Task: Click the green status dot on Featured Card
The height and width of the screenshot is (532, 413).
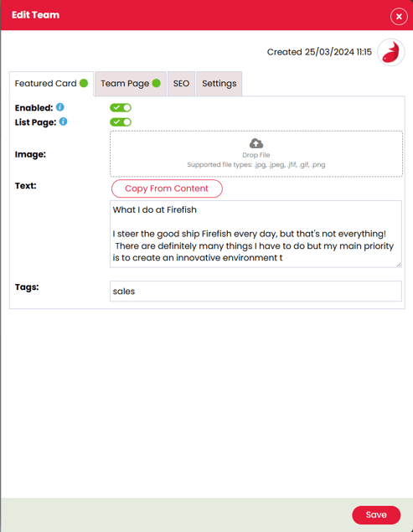Action: pyautogui.click(x=84, y=83)
